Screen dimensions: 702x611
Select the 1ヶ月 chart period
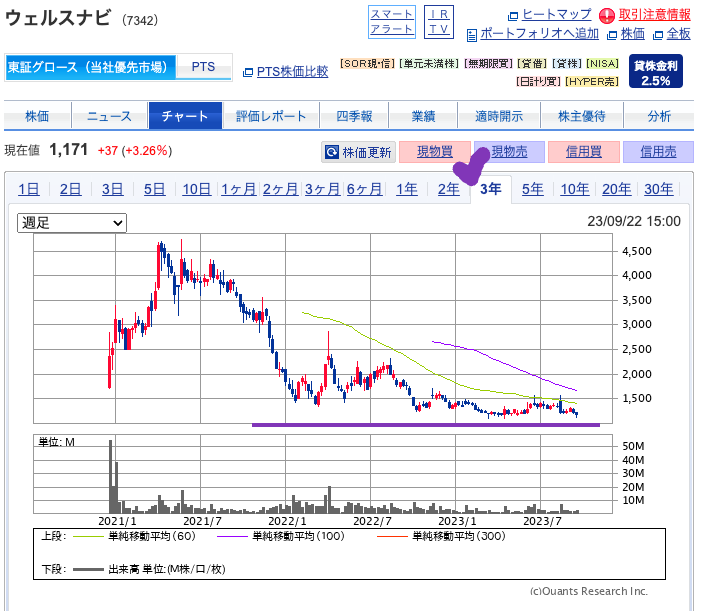point(239,189)
